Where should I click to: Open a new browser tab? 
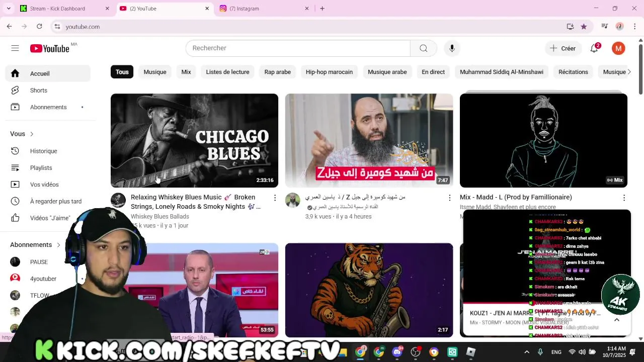pos(322,9)
